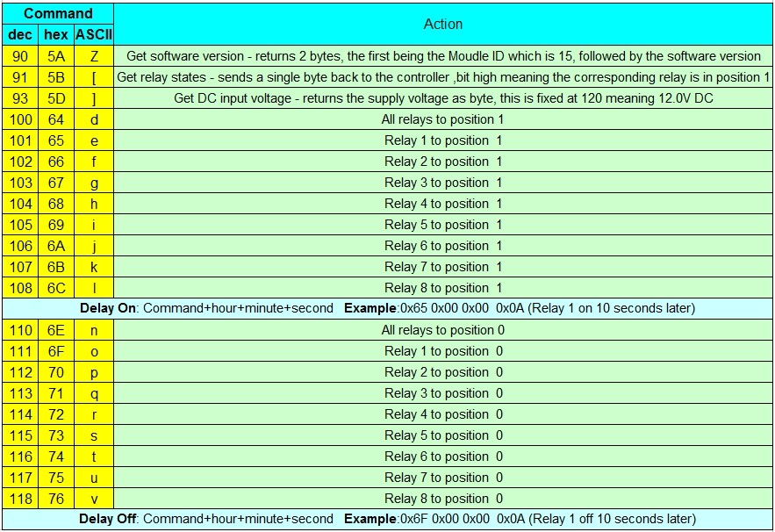
Task: Select 'Relay 2 to position 1' text
Action: coord(443,162)
